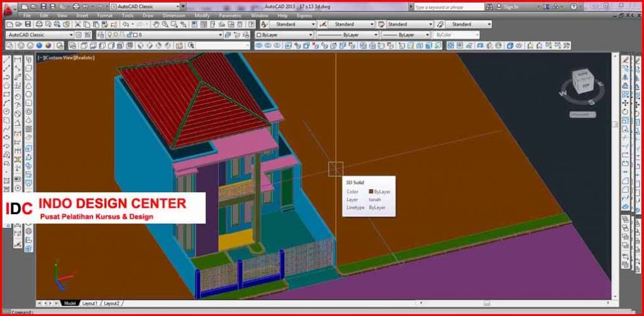Click the horizontal scrollbar thumb below the viewport
The height and width of the screenshot is (316, 644).
click(487, 303)
